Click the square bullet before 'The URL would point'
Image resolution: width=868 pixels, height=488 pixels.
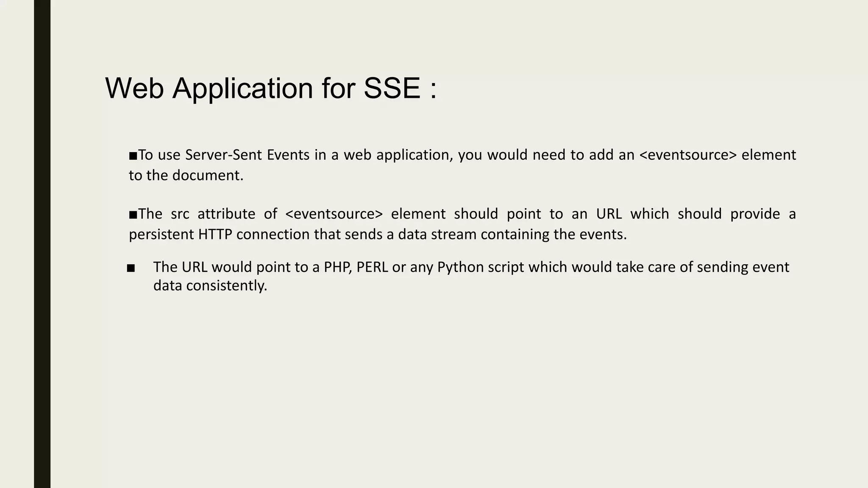coord(131,268)
